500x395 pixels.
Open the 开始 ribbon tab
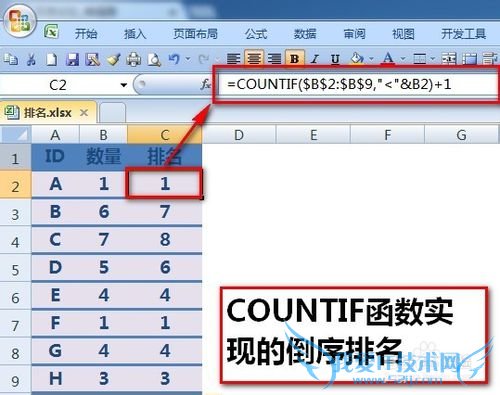(x=86, y=34)
